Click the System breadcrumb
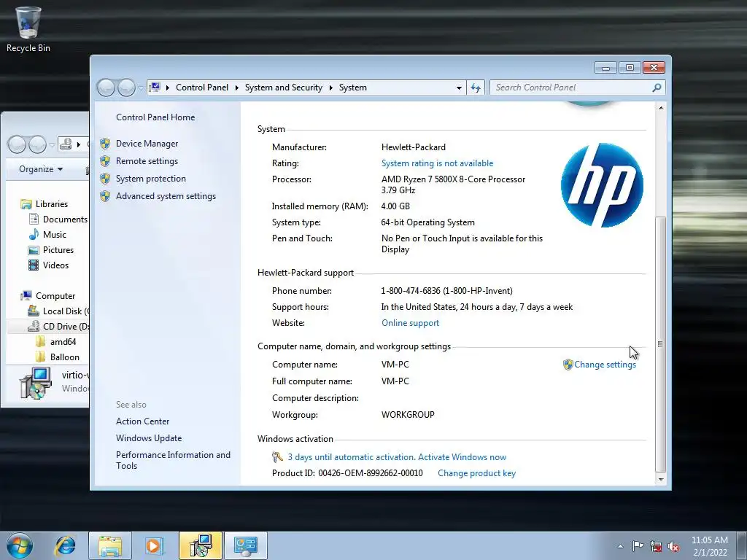This screenshot has width=747, height=560. pyautogui.click(x=353, y=87)
